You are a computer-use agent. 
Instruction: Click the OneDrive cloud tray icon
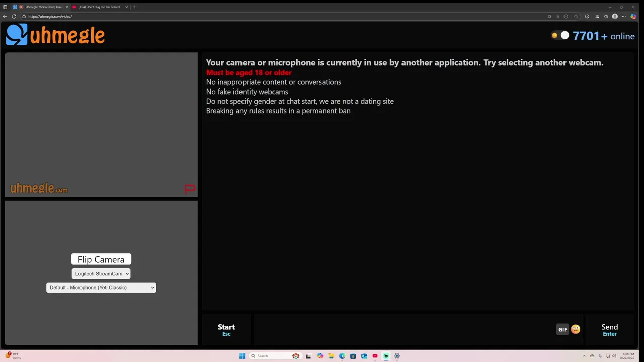[x=592, y=356]
